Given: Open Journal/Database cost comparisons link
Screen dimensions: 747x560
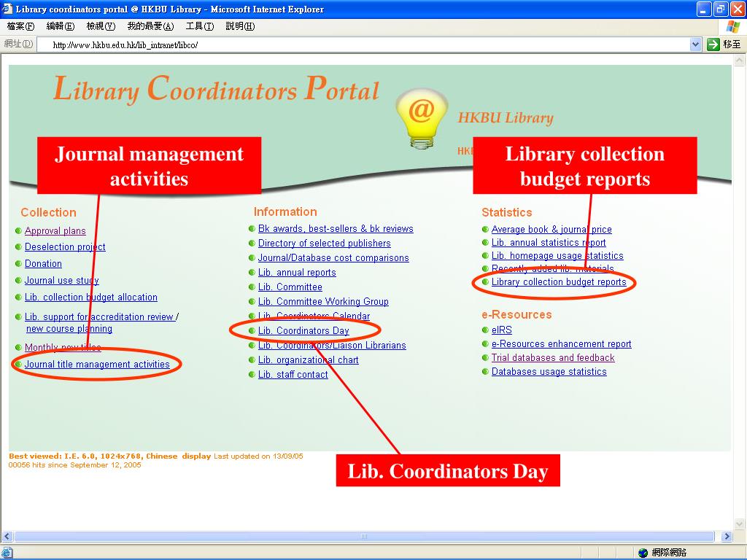Looking at the screenshot, I should tap(333, 258).
